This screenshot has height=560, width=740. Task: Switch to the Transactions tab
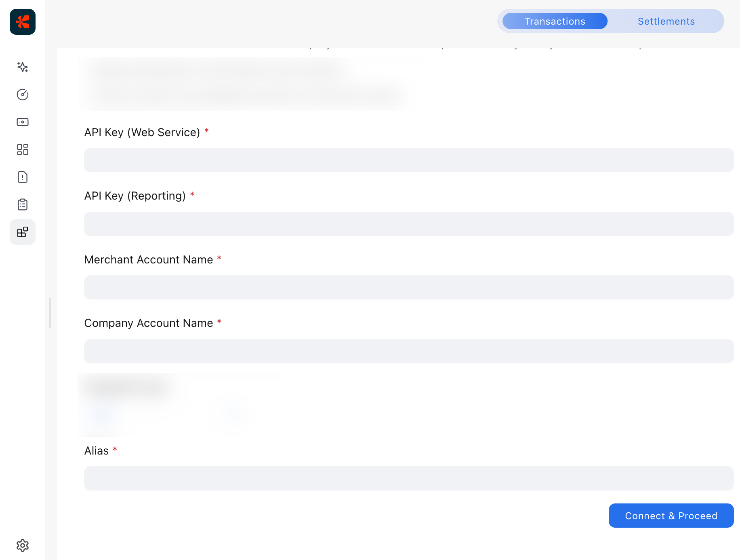[555, 21]
